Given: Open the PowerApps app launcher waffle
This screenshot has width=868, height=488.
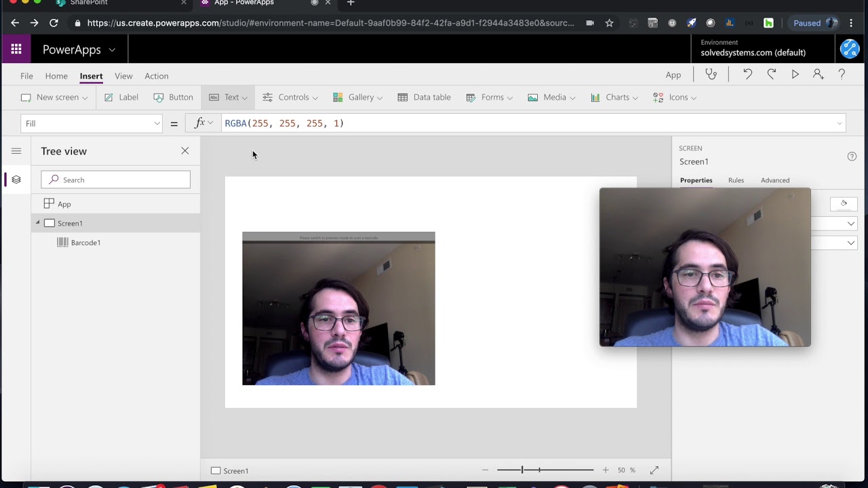Looking at the screenshot, I should [x=16, y=49].
